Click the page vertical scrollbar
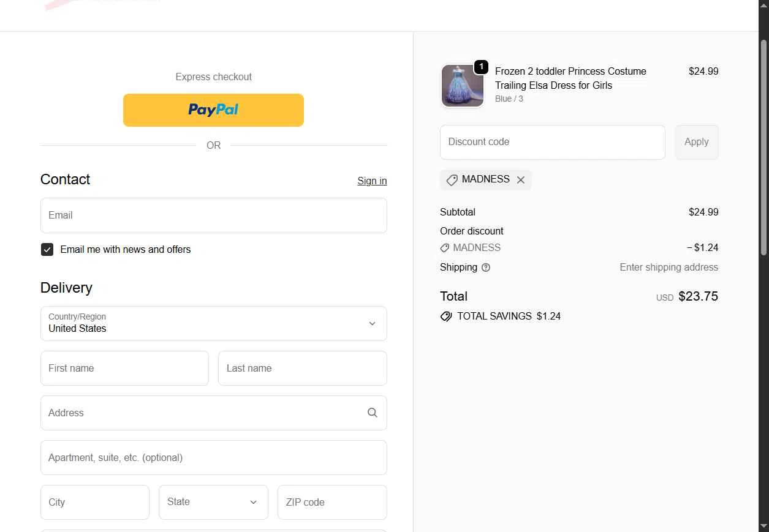The image size is (769, 532). click(x=763, y=147)
